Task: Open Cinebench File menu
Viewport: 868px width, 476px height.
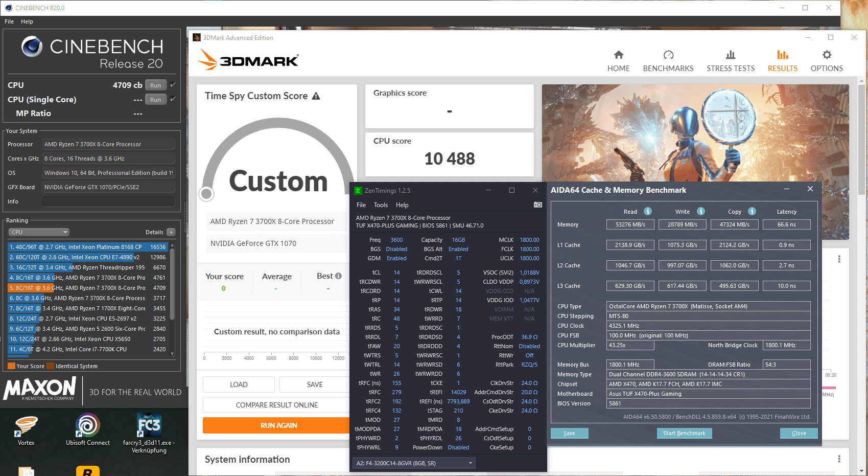Action: [x=9, y=21]
